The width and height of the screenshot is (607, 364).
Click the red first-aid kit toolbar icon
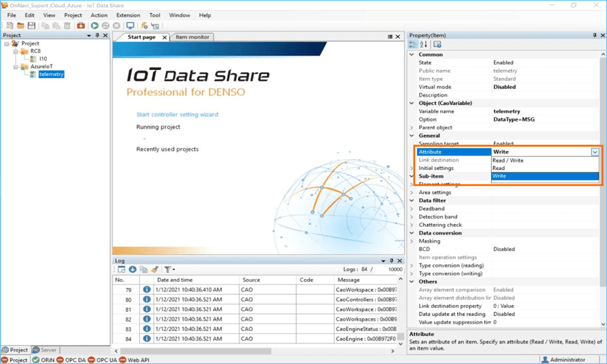(80, 25)
